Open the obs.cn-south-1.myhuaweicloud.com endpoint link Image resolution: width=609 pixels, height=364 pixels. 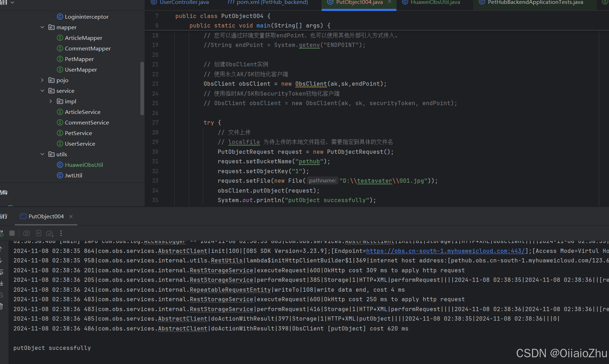(446, 251)
